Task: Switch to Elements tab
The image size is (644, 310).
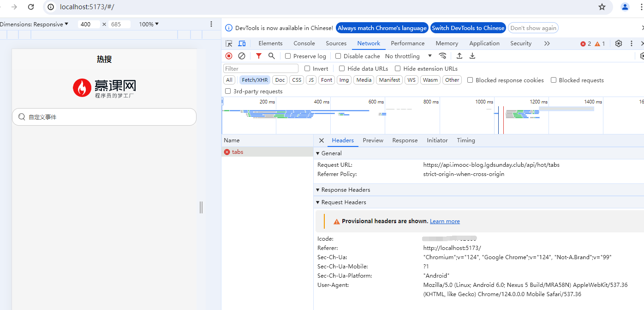Action: click(270, 43)
